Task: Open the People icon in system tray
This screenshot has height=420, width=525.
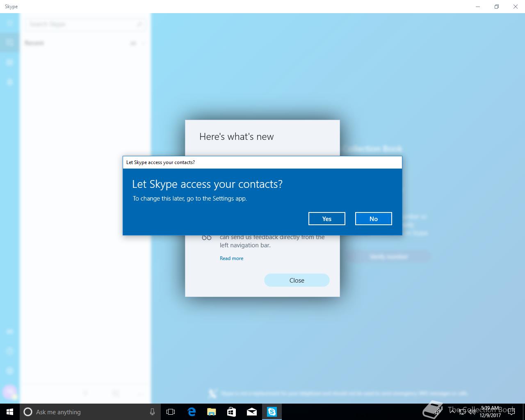Action: point(438,412)
